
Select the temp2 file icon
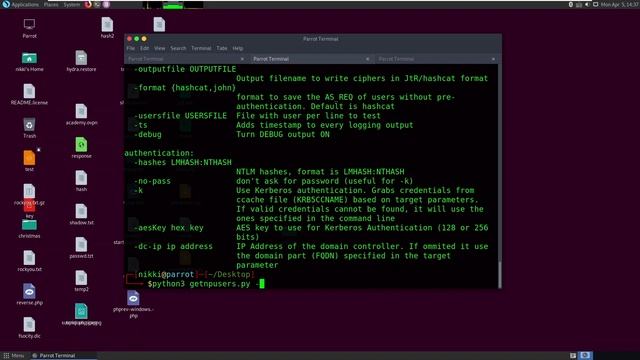[x=81, y=278]
